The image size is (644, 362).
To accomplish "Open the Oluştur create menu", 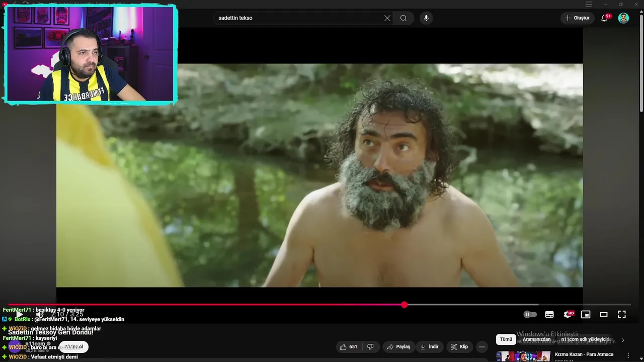I will pos(578,18).
